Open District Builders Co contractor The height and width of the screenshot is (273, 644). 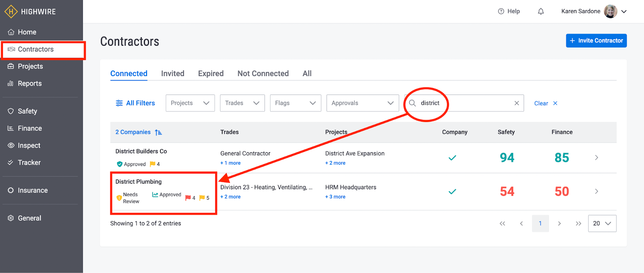(141, 151)
